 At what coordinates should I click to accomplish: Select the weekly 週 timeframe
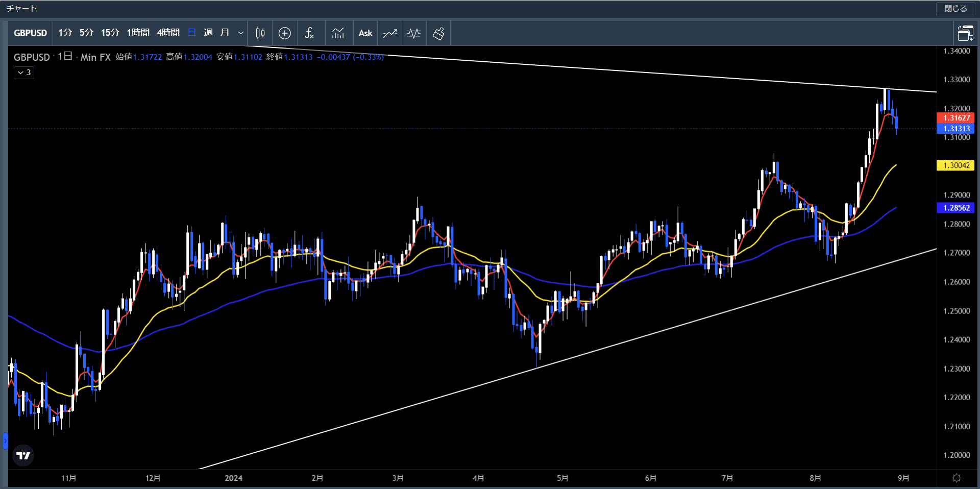pyautogui.click(x=208, y=33)
